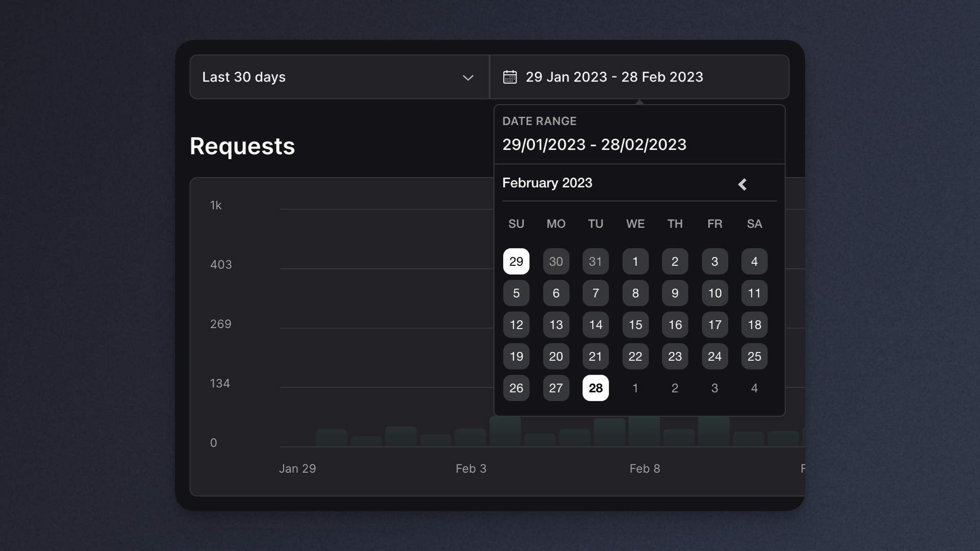The width and height of the screenshot is (980, 551).
Task: Expand the Last 30 days dropdown
Action: (339, 78)
